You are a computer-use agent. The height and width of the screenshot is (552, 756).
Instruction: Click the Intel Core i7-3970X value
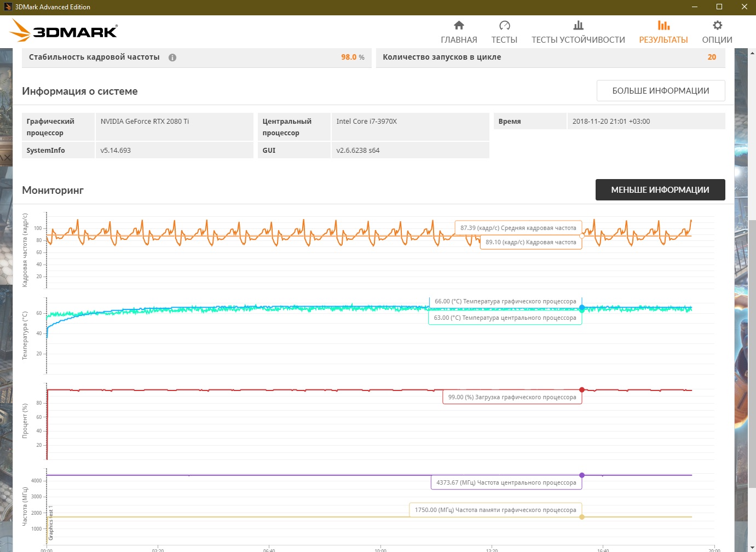point(366,122)
